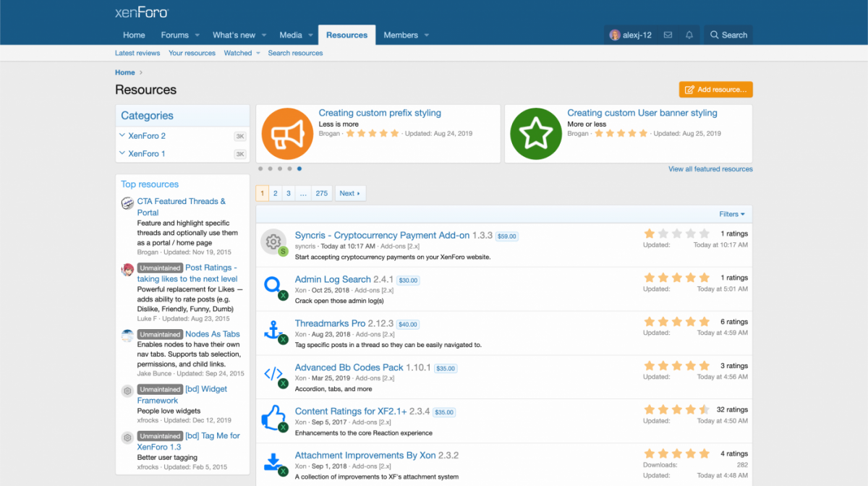Viewport: 868px width, 486px height.
Task: Click the Syncris star rating
Action: [x=677, y=234]
